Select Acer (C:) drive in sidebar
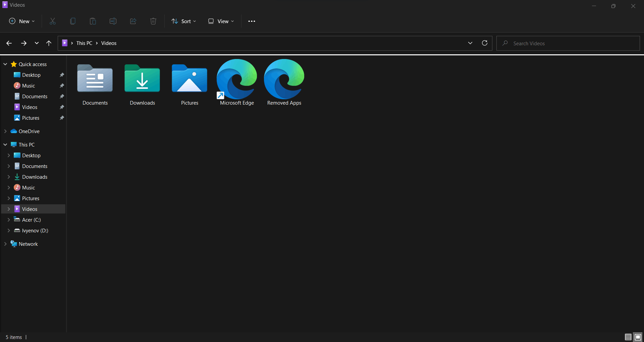This screenshot has height=342, width=644. [x=31, y=220]
